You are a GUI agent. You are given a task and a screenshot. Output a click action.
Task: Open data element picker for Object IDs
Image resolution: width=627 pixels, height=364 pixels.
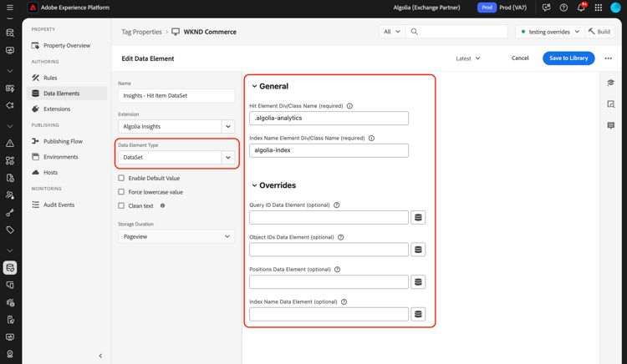[x=418, y=250]
